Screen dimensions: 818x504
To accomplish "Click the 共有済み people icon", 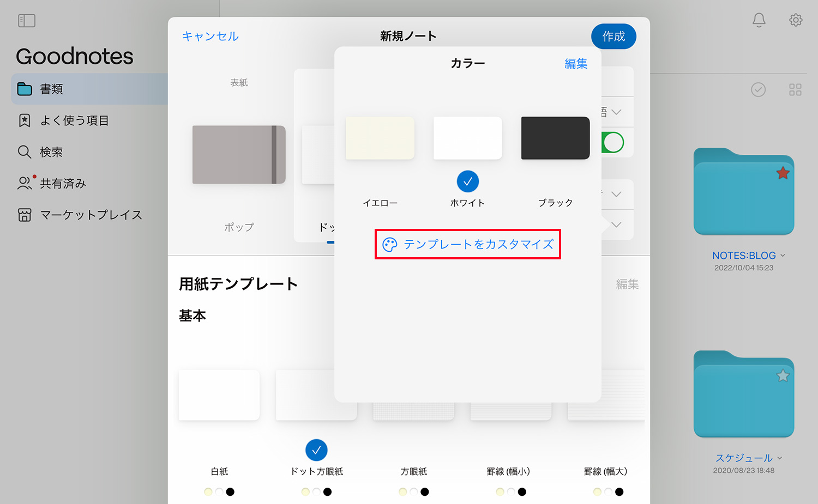I will coord(25,183).
